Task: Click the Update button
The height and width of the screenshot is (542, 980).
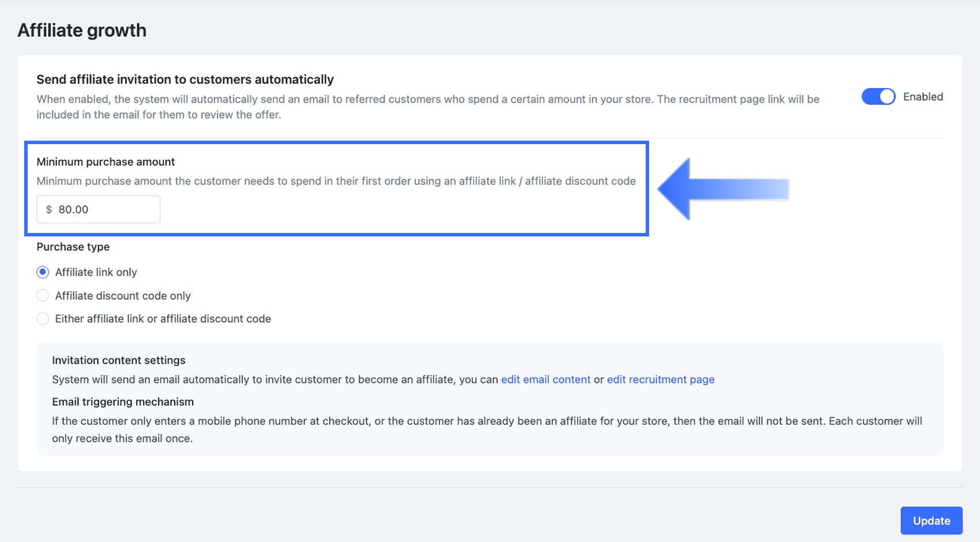Action: 932,521
